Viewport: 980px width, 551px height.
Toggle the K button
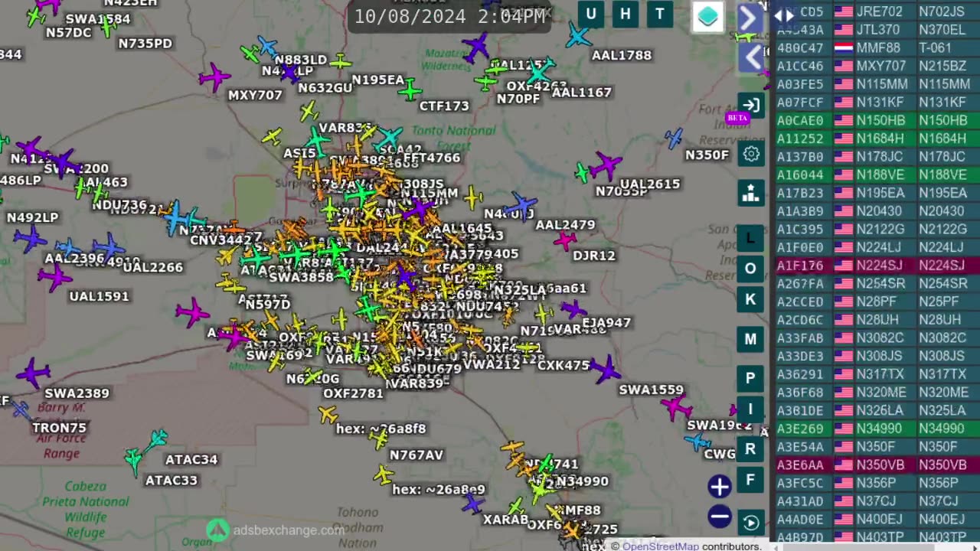pyautogui.click(x=750, y=299)
